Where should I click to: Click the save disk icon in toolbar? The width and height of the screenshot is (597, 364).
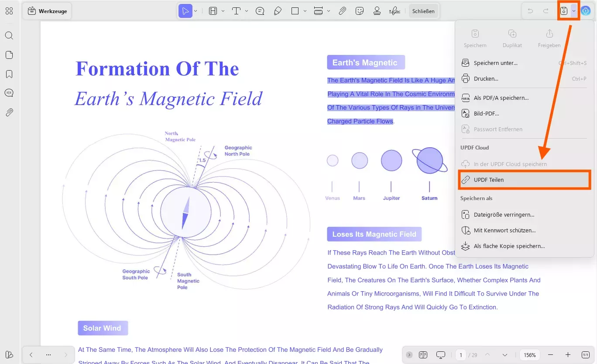point(564,11)
